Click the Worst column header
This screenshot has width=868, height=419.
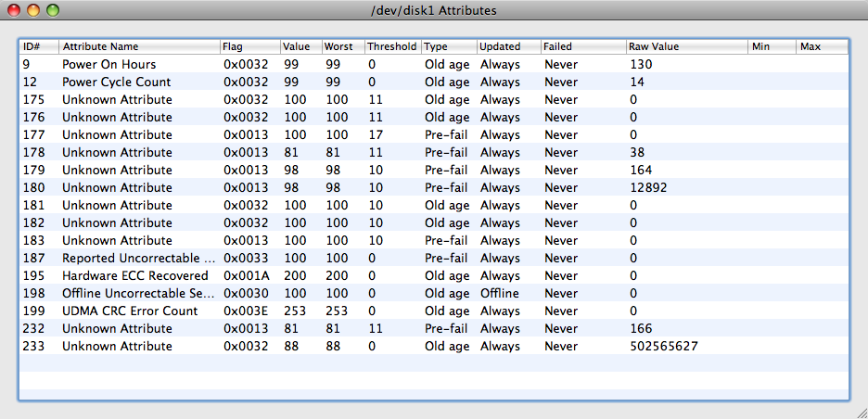tap(343, 47)
